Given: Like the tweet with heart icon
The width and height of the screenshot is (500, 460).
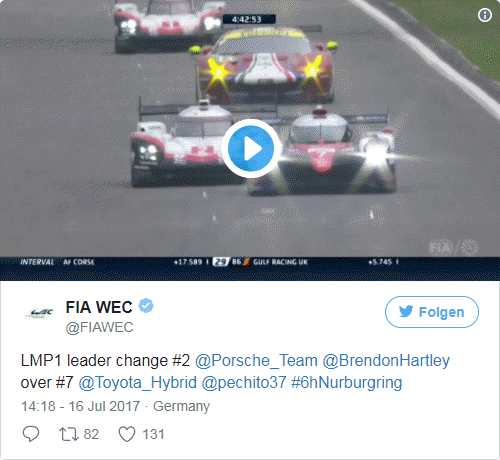Looking at the screenshot, I should [127, 434].
